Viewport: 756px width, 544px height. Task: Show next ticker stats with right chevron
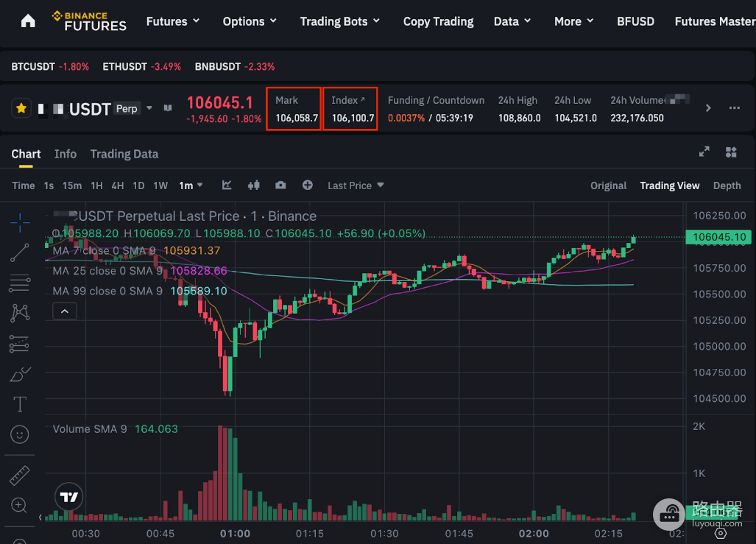point(708,108)
